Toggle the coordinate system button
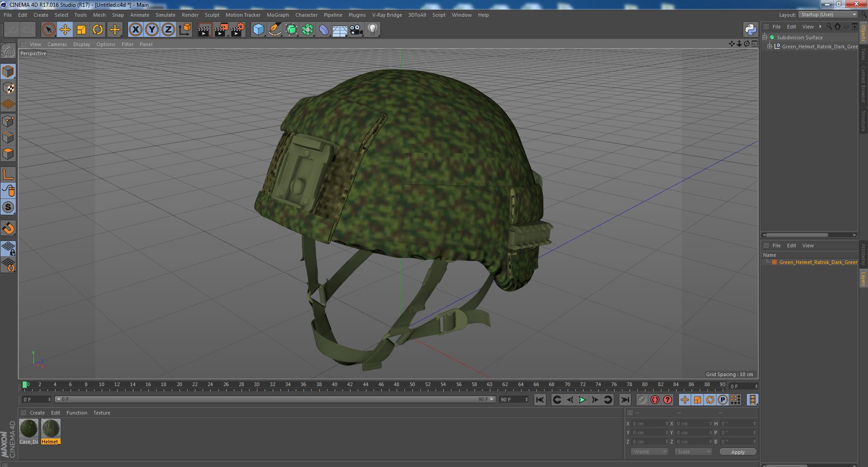The height and width of the screenshot is (467, 868). (x=185, y=30)
